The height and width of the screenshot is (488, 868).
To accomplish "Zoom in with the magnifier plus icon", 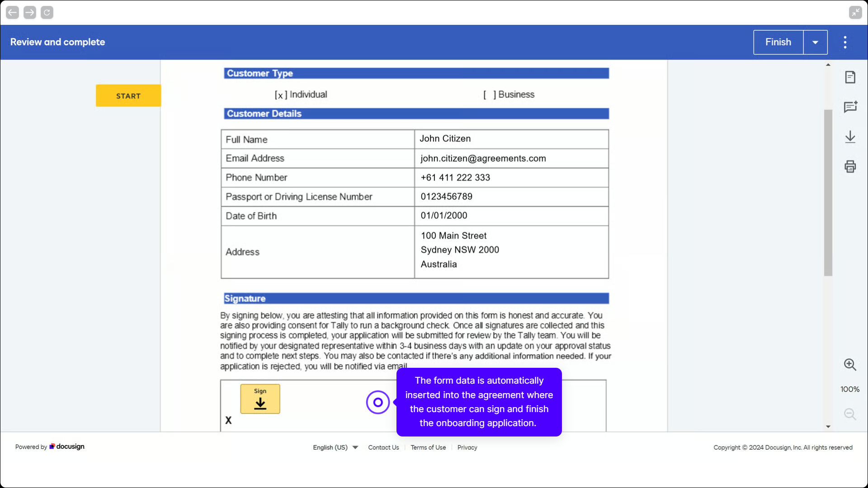I will tap(850, 365).
